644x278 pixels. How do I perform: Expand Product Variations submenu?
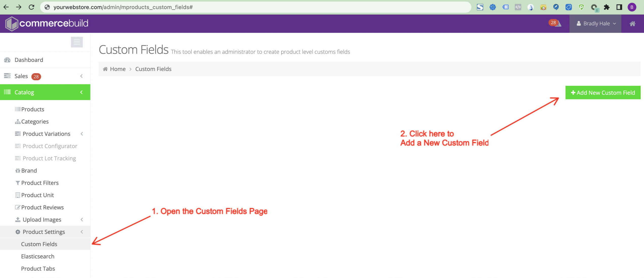click(x=82, y=134)
